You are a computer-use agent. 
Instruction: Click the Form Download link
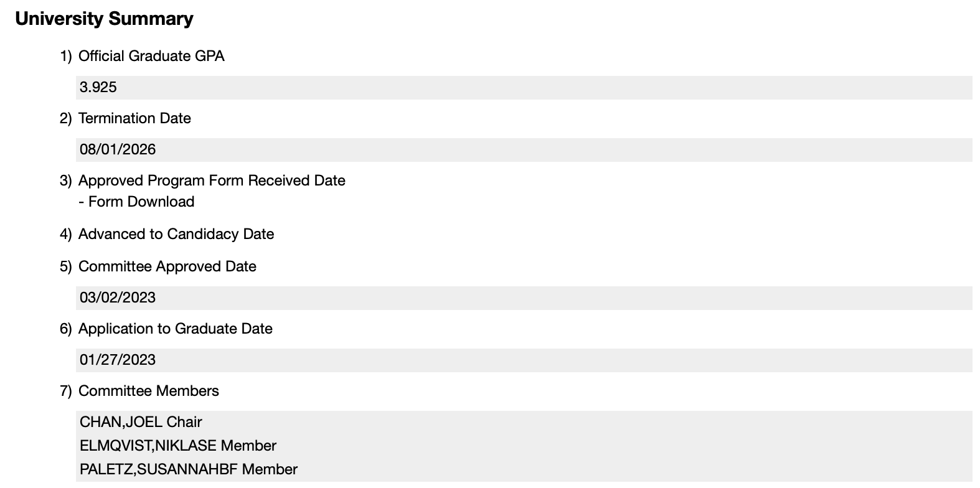[141, 202]
